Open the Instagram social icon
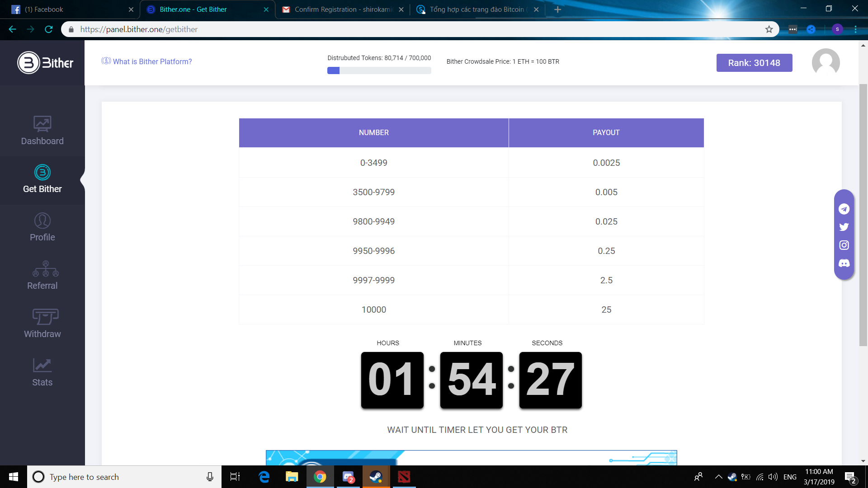The image size is (868, 488). [x=844, y=245]
